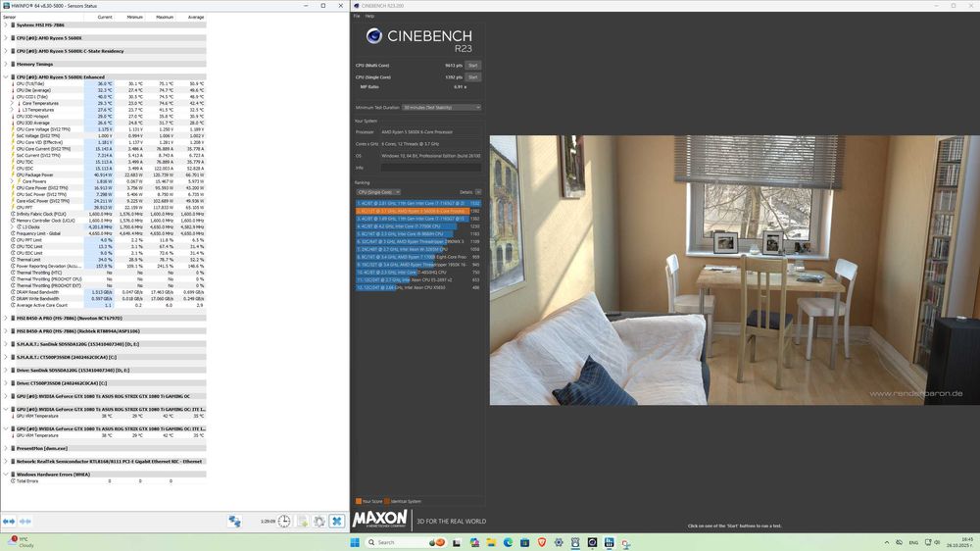Open the CPU (Single Core) ranking dropdown

click(378, 192)
